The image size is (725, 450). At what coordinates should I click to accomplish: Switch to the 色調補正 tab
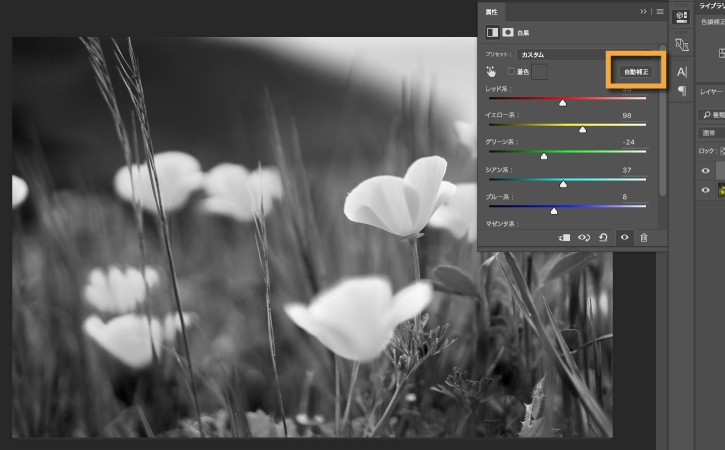pyautogui.click(x=713, y=22)
